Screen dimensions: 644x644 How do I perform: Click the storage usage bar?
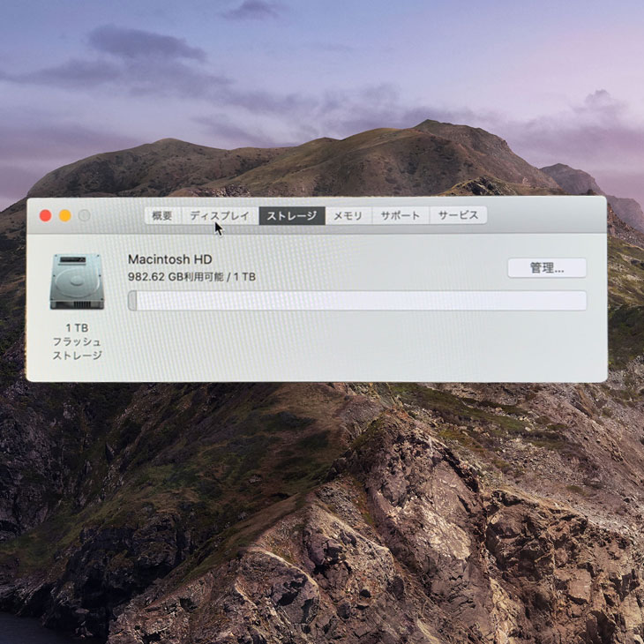point(357,301)
